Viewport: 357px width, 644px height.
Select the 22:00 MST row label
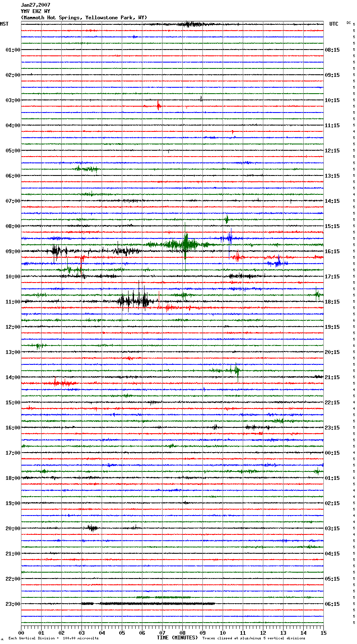point(13,579)
